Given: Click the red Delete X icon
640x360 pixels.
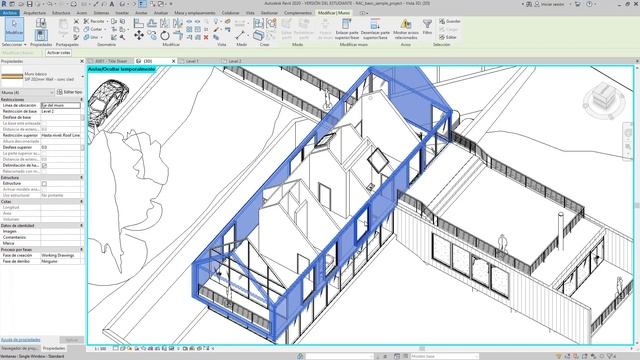Looking at the screenshot, I should pyautogui.click(x=206, y=37).
